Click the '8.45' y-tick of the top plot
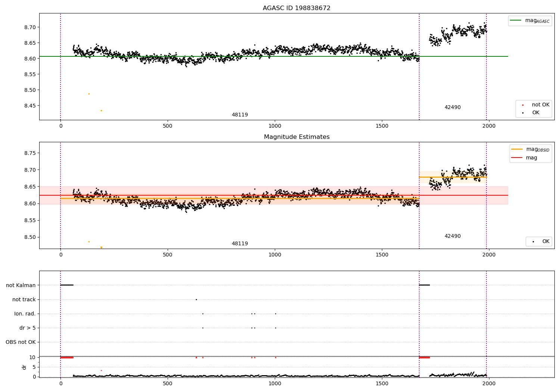 click(x=30, y=106)
